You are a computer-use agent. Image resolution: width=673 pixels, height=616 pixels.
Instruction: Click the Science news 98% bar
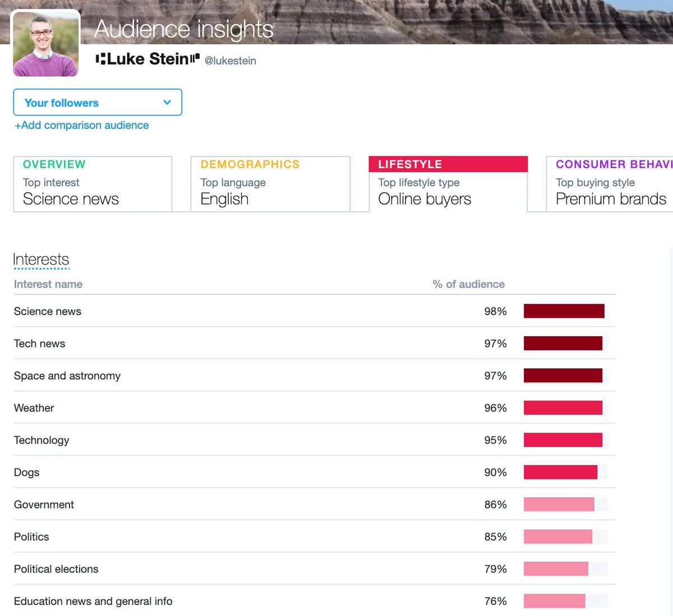coord(564,311)
